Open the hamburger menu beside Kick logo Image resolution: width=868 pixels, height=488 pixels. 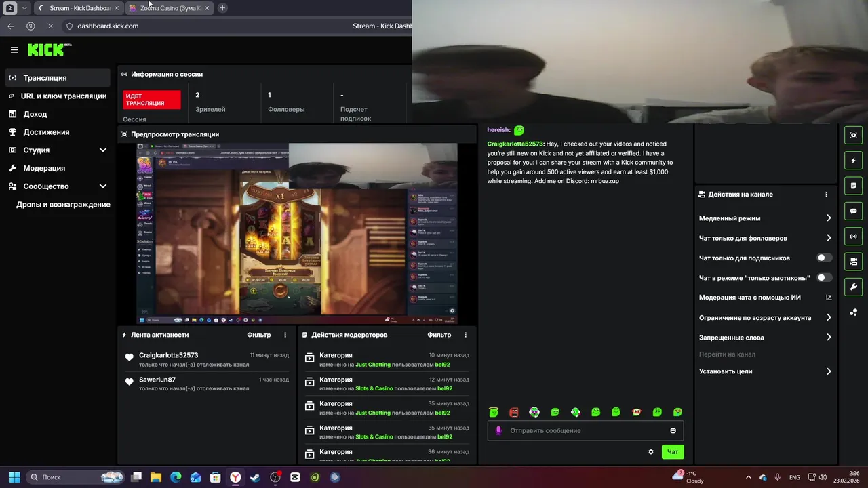click(14, 49)
